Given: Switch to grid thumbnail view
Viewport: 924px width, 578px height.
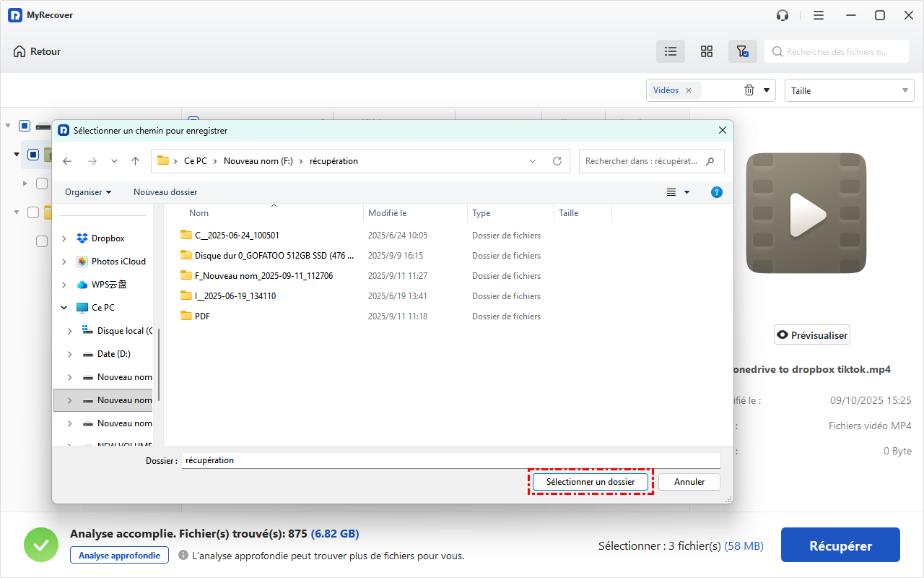Looking at the screenshot, I should click(707, 51).
